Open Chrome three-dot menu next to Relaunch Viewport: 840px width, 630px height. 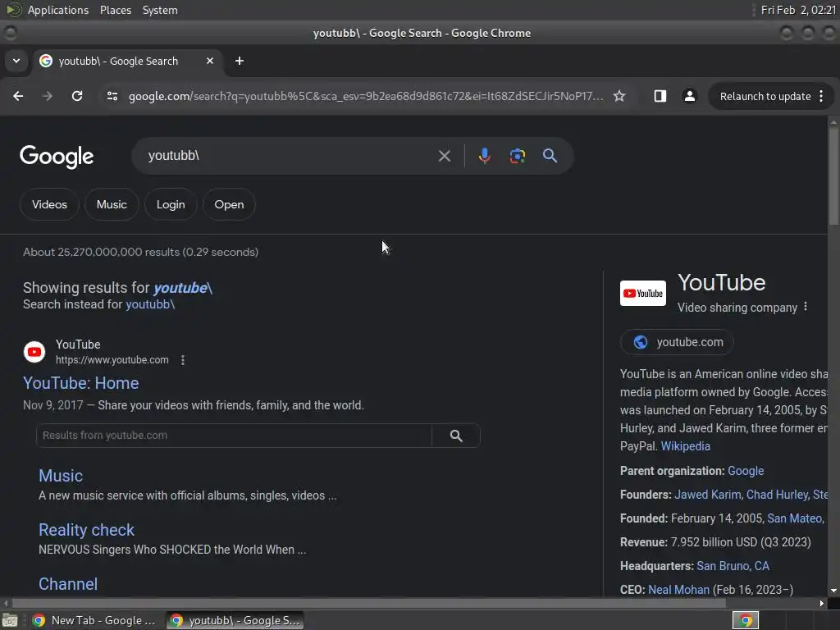(821, 96)
